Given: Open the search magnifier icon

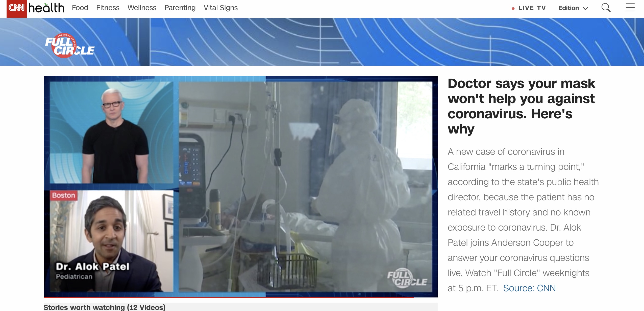Looking at the screenshot, I should point(606,8).
